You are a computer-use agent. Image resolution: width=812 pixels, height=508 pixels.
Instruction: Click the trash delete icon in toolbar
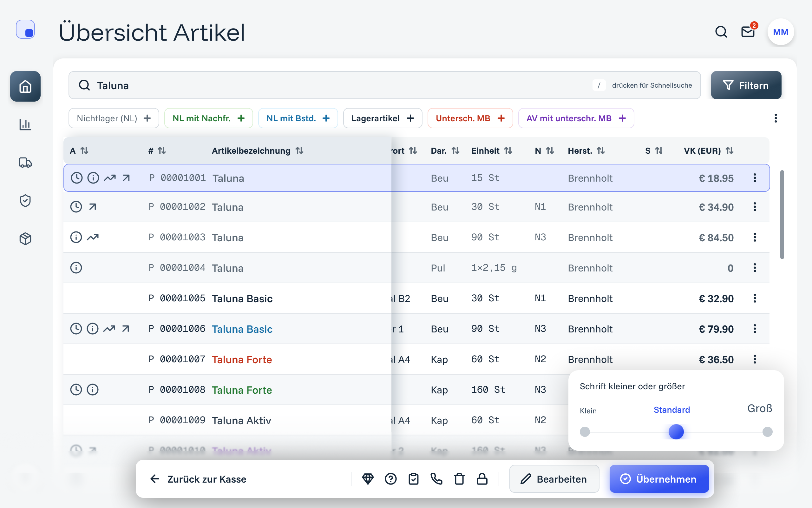click(459, 479)
